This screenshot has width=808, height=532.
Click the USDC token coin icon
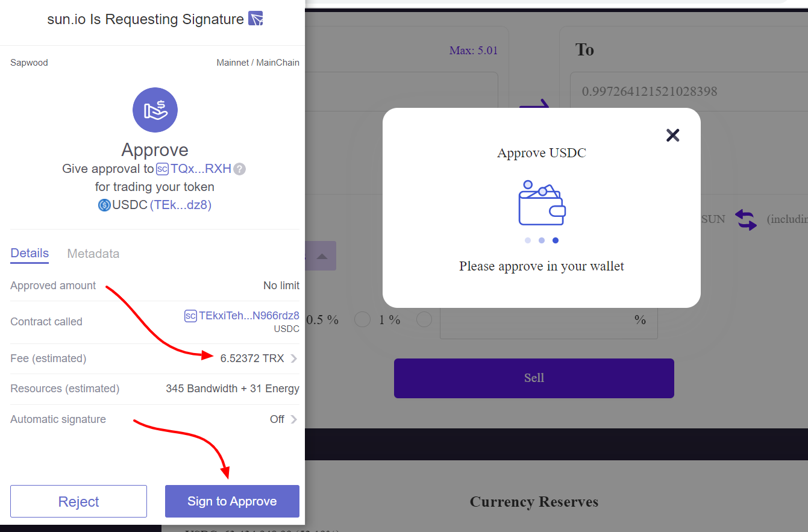point(104,205)
